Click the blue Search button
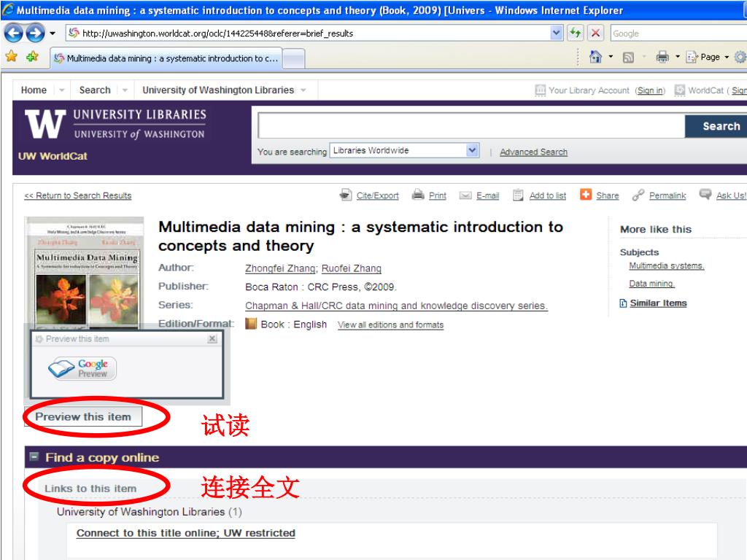This screenshot has height=560, width=747. 718,126
